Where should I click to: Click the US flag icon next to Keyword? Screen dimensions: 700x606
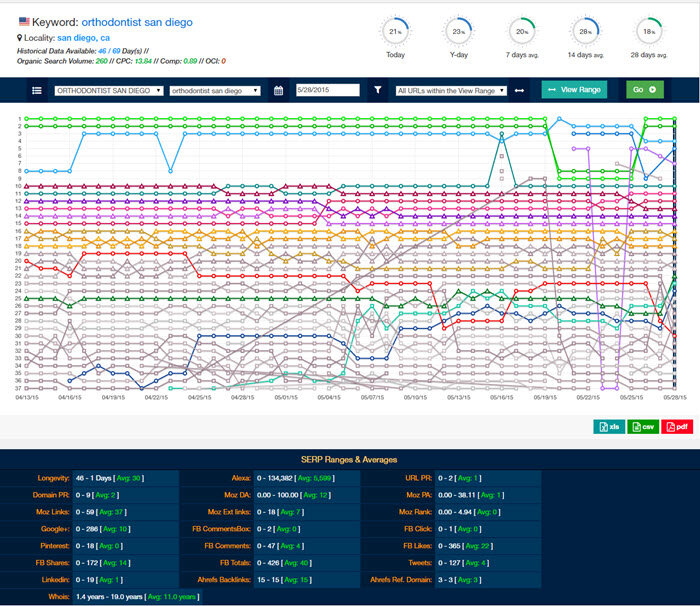click(24, 21)
